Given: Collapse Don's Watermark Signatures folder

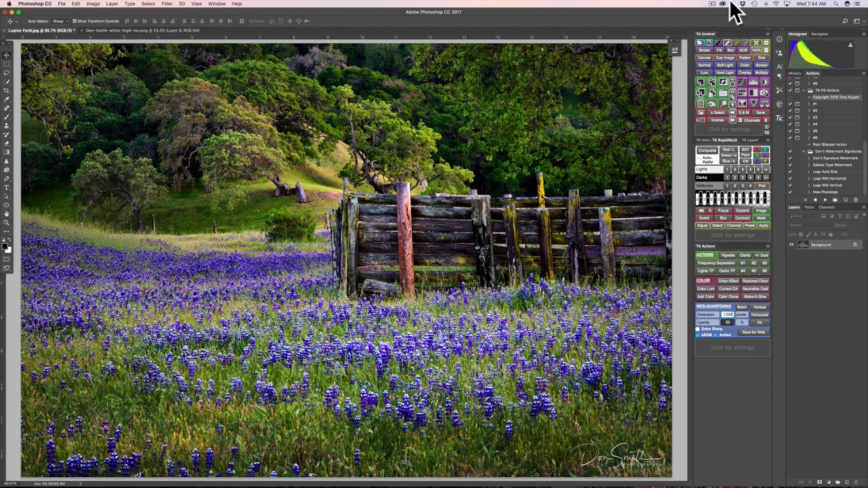Looking at the screenshot, I should pos(804,151).
